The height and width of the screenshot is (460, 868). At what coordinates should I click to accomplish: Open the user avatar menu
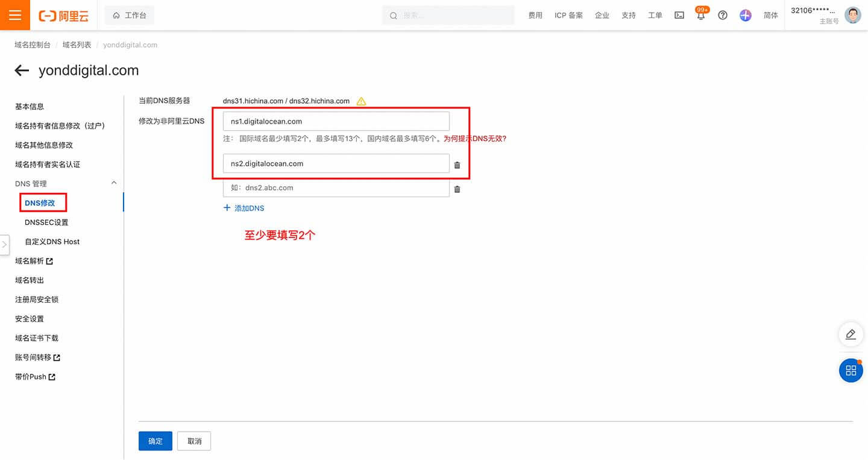pos(852,15)
